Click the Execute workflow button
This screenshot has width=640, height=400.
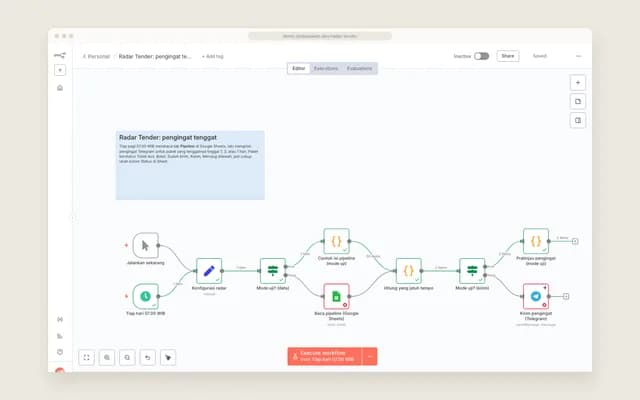[324, 356]
